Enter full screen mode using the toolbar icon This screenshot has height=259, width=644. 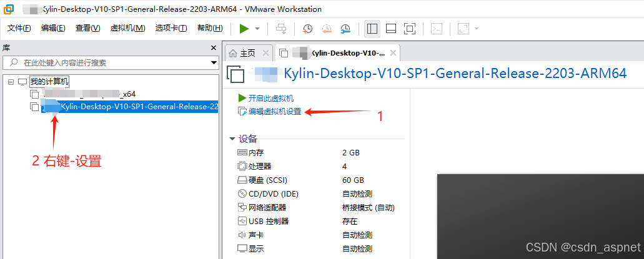coord(410,28)
